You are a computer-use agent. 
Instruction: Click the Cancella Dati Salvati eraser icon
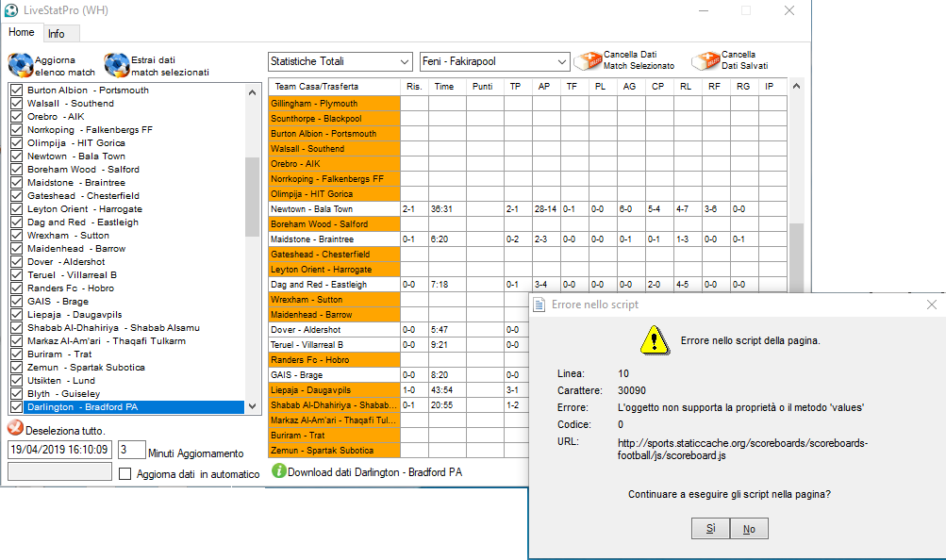click(705, 61)
